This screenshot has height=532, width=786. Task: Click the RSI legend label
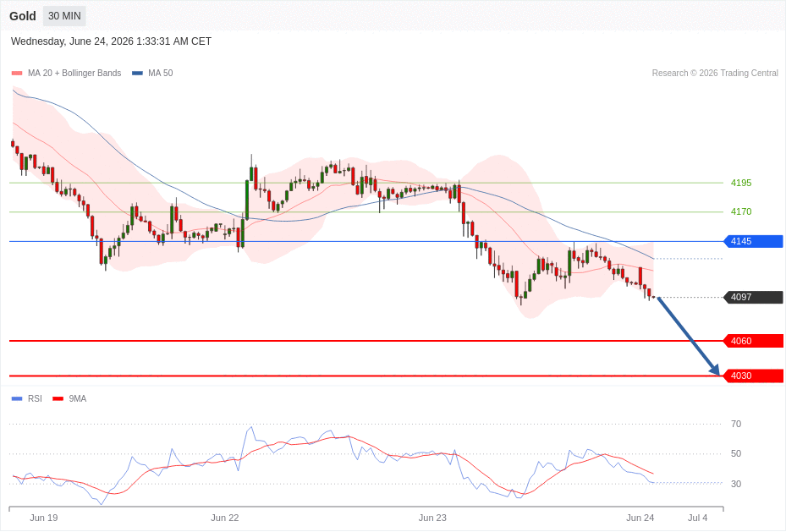(35, 398)
